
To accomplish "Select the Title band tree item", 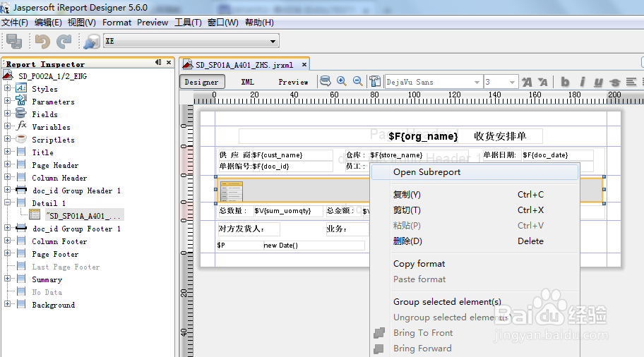I will tap(42, 152).
